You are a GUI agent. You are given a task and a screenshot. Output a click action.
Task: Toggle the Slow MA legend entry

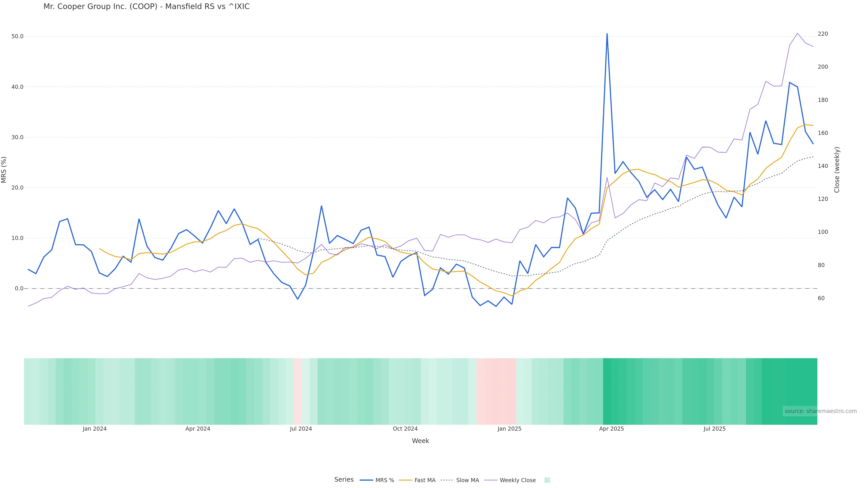coord(460,480)
